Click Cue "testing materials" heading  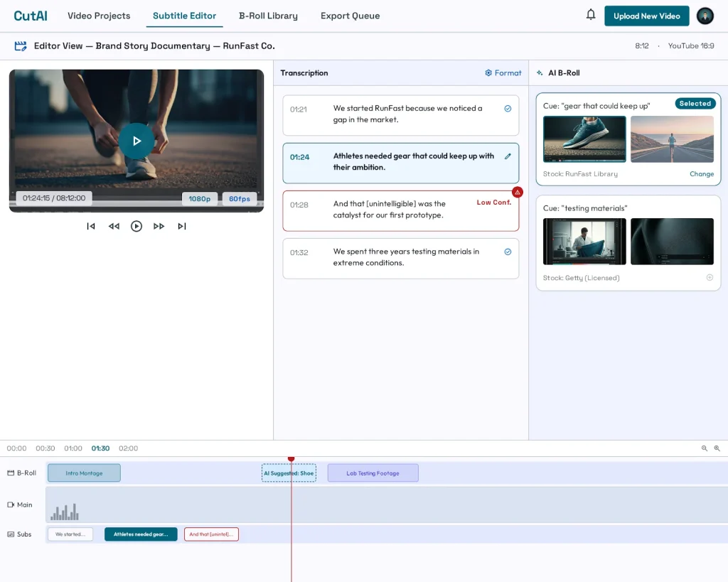pyautogui.click(x=585, y=208)
